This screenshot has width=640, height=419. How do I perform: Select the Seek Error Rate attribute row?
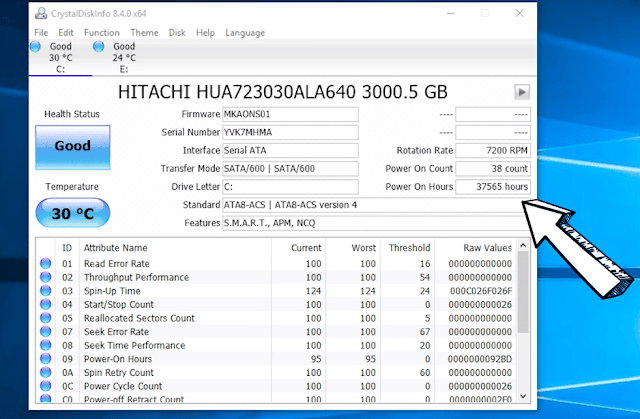(x=276, y=332)
